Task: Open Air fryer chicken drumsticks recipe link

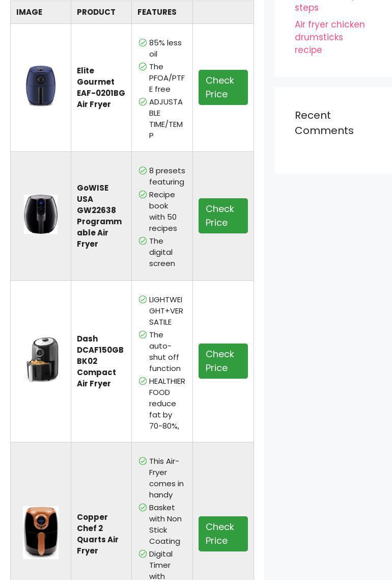Action: 329,37
